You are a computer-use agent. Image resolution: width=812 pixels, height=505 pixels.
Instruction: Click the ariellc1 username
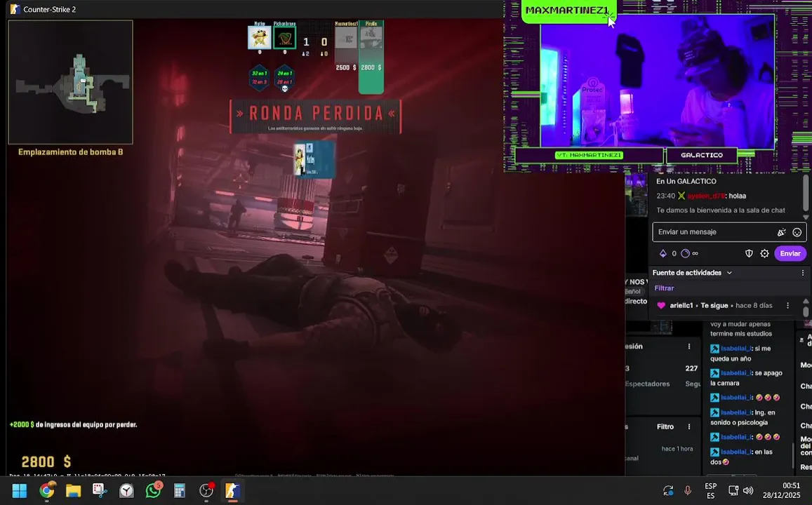tap(681, 306)
